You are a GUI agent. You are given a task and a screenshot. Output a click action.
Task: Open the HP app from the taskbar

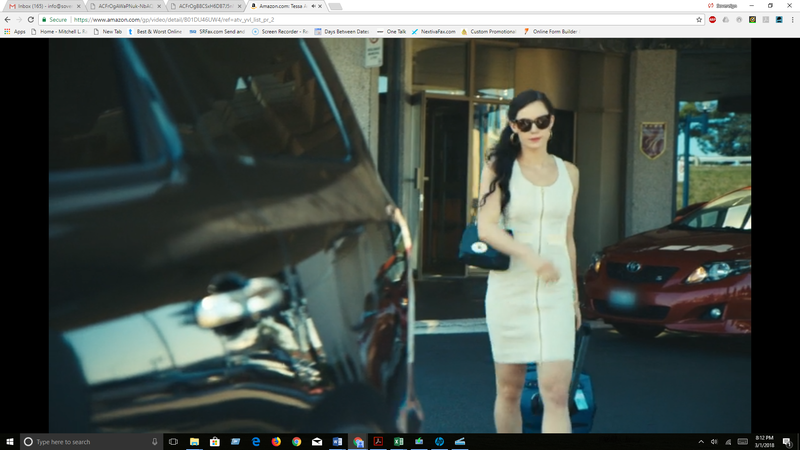[439, 442]
